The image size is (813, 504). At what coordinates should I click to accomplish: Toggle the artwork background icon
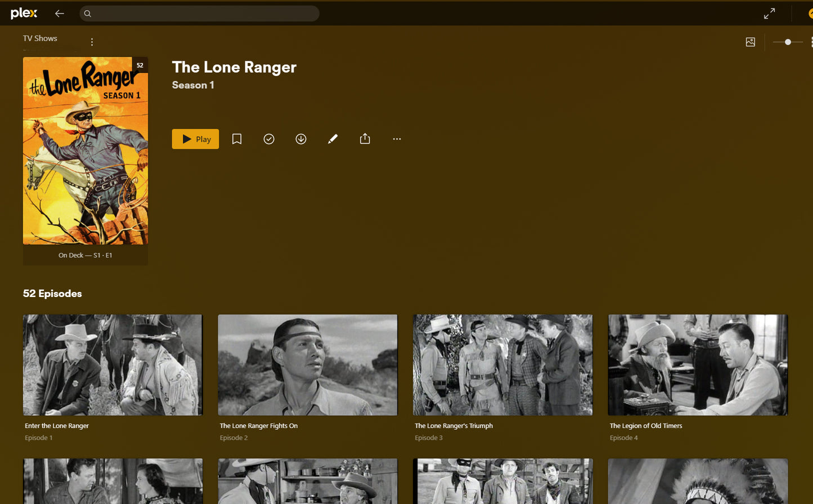point(750,42)
